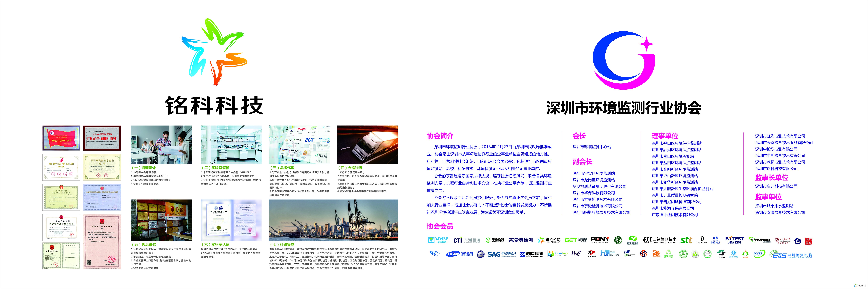Open the 仓储物流 truck photo
Screen dimensions: 868x289
(368, 145)
